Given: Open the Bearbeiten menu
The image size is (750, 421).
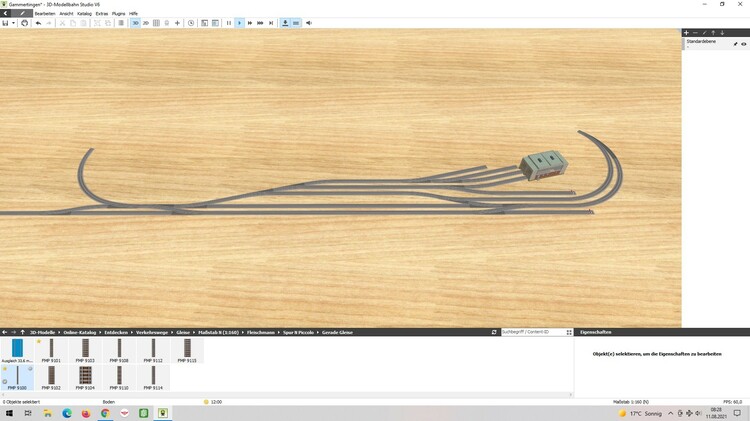Looking at the screenshot, I should 45,14.
